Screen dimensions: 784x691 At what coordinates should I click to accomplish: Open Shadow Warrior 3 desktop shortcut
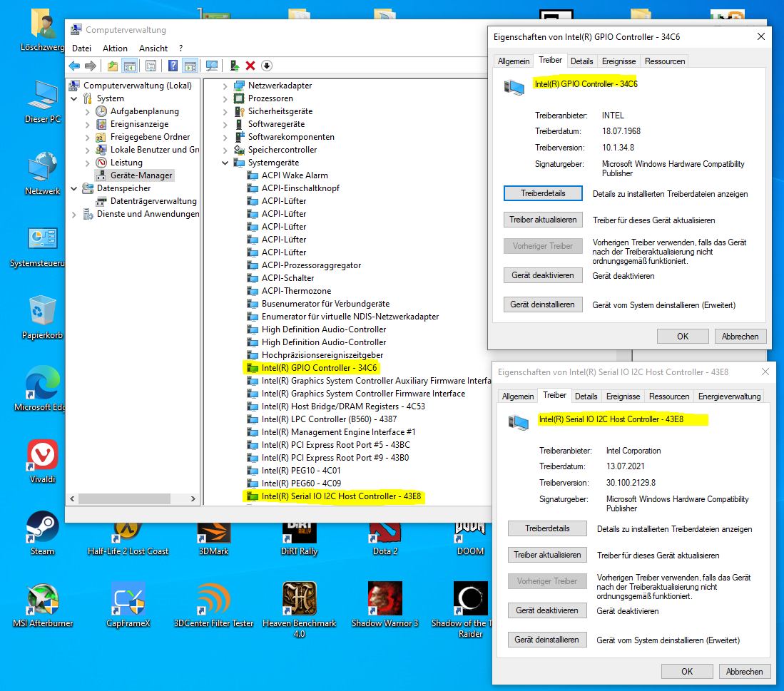pyautogui.click(x=385, y=605)
